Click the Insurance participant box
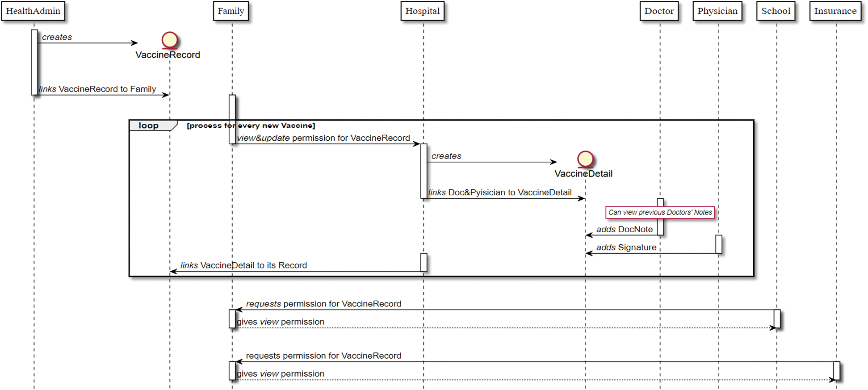This screenshot has width=868, height=390. (x=835, y=11)
